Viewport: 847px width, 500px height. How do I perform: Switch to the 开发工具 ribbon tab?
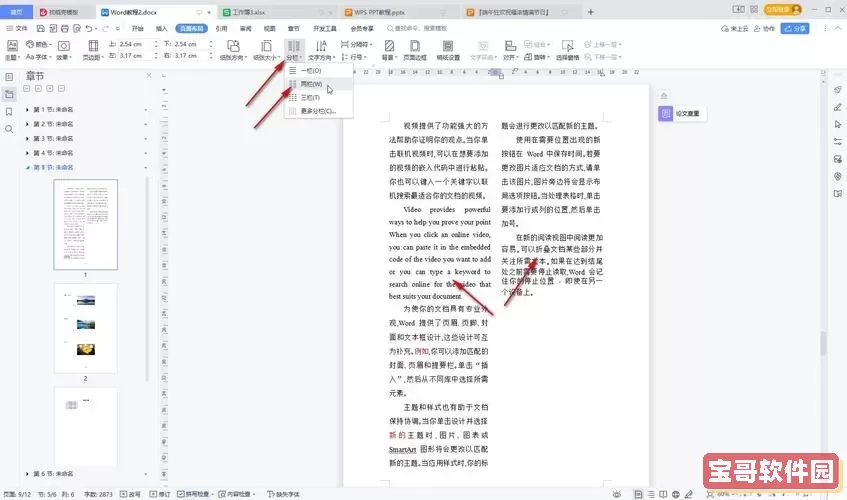[x=325, y=28]
